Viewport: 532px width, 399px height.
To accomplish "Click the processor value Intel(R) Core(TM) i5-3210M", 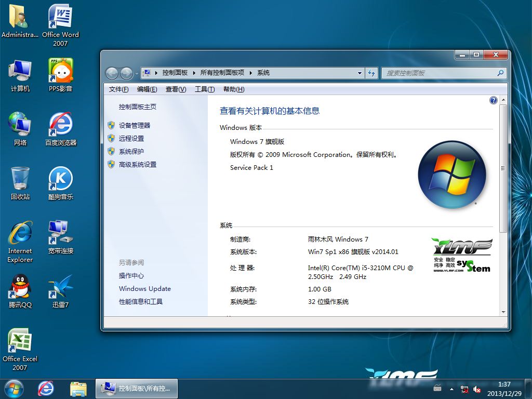I will pyautogui.click(x=361, y=272).
